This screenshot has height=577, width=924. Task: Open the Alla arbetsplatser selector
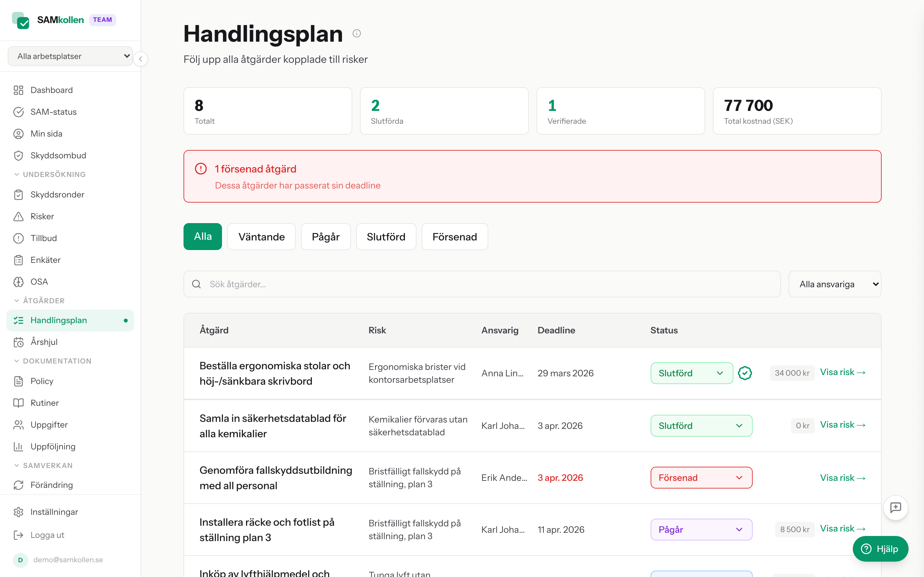70,56
